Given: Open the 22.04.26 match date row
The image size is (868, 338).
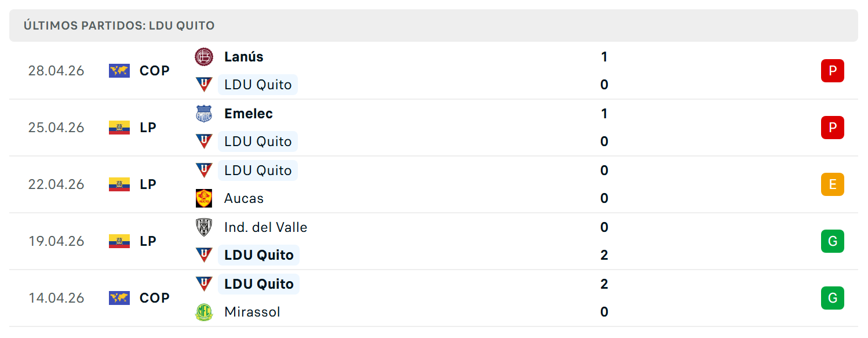Looking at the screenshot, I should [433, 184].
